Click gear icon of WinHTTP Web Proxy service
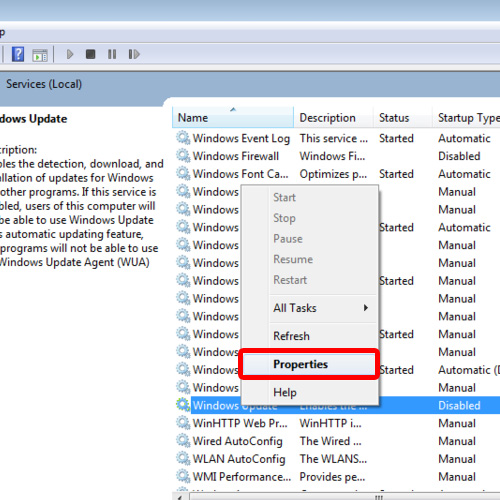The width and height of the screenshot is (500, 500). point(183,423)
